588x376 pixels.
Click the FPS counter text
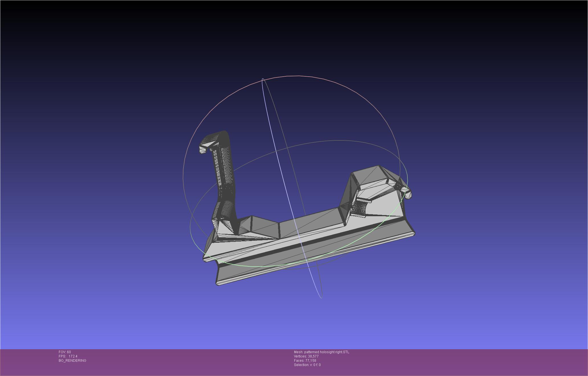pyautogui.click(x=68, y=356)
